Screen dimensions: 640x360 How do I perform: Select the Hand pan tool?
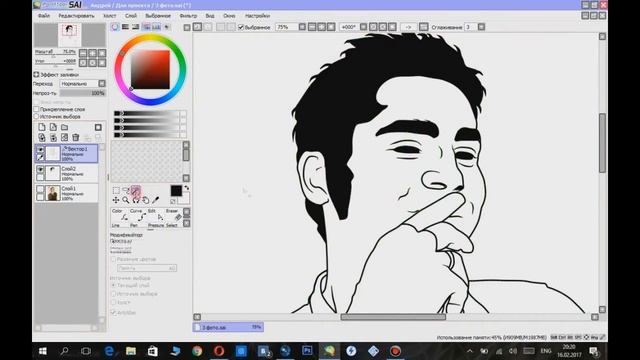145,200
